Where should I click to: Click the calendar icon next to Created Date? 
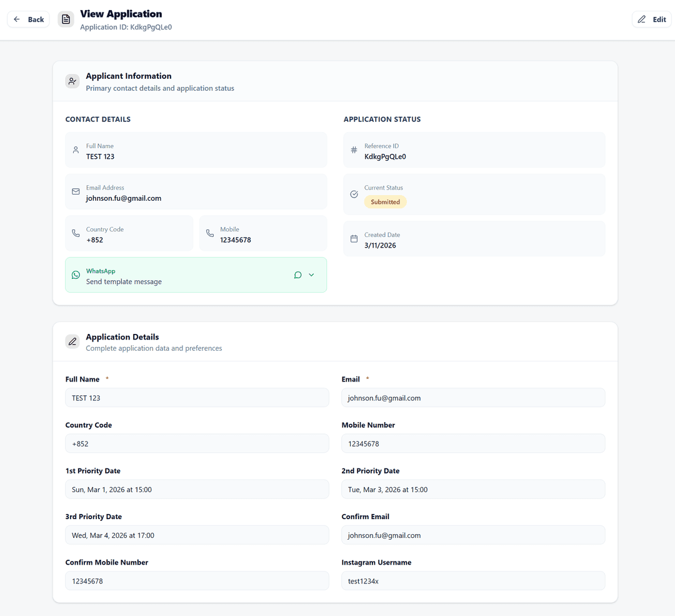coord(354,239)
